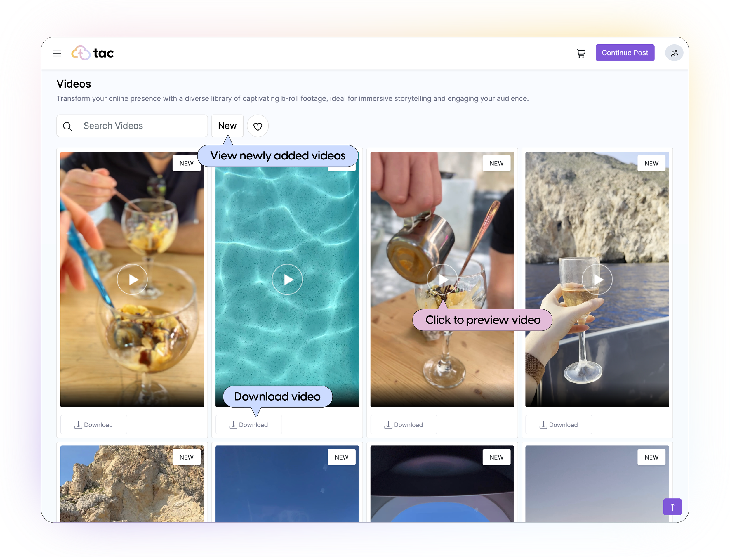Screen dimensions: 730x560
Task: Filter by New videos
Action: (227, 126)
